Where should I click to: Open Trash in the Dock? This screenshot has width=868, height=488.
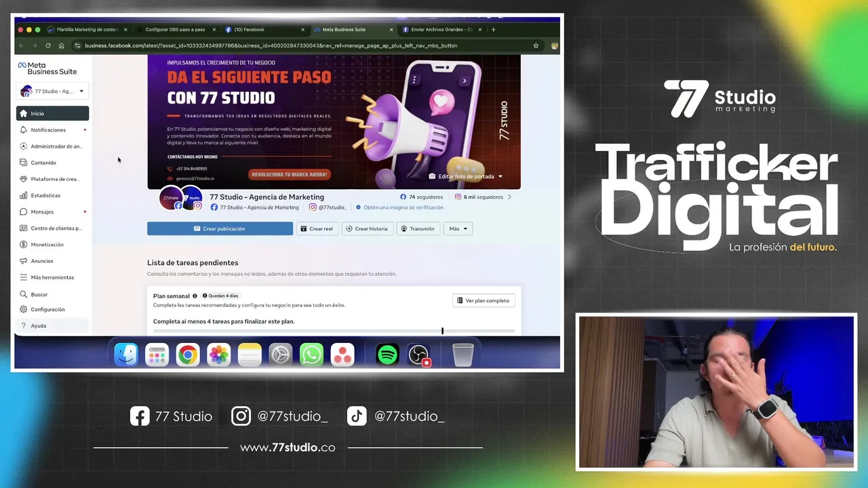tap(463, 354)
